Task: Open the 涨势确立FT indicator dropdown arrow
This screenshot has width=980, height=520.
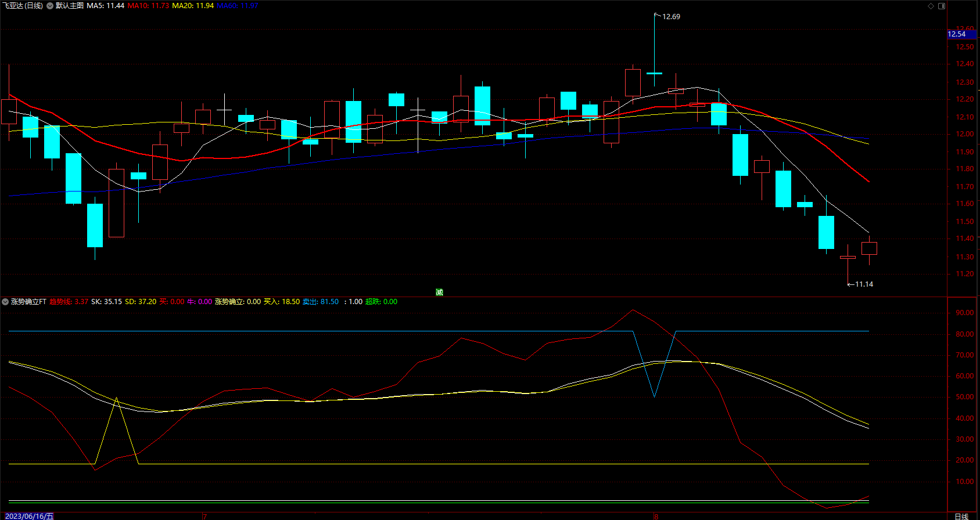Action: pyautogui.click(x=5, y=302)
